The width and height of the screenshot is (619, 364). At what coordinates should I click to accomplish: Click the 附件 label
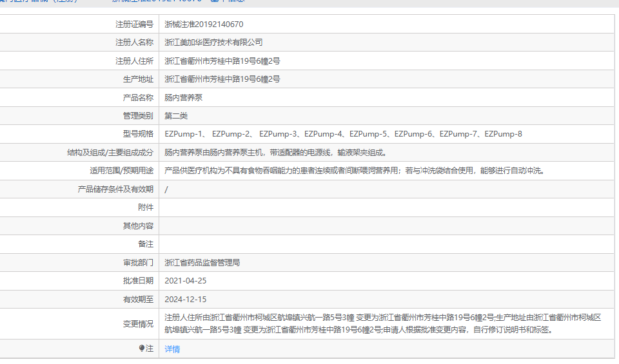point(146,207)
